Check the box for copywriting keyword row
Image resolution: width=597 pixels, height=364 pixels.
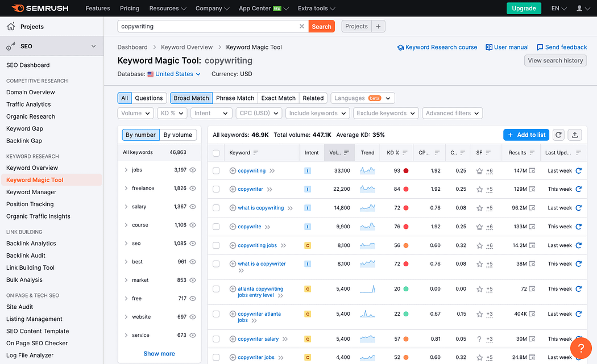point(216,171)
